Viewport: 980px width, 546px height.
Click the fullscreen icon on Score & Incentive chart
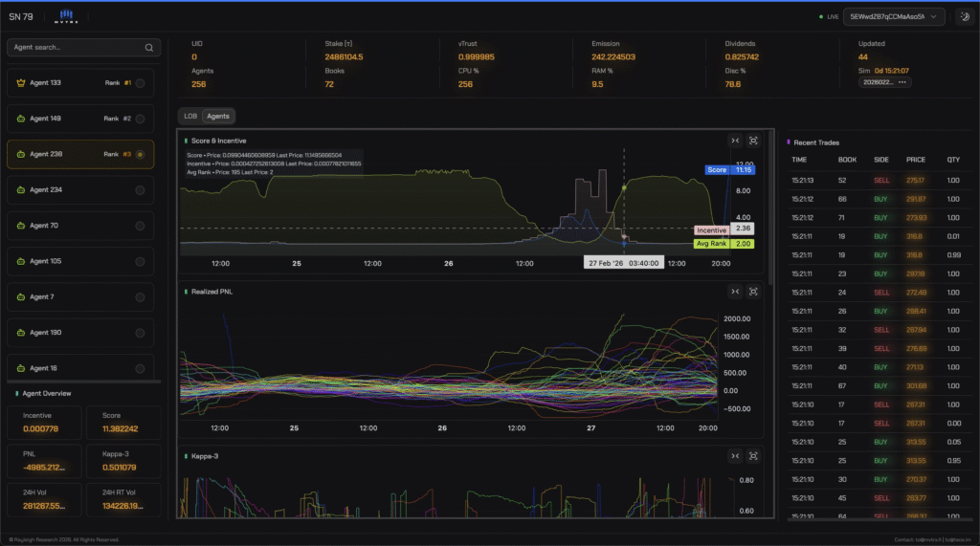pos(754,141)
